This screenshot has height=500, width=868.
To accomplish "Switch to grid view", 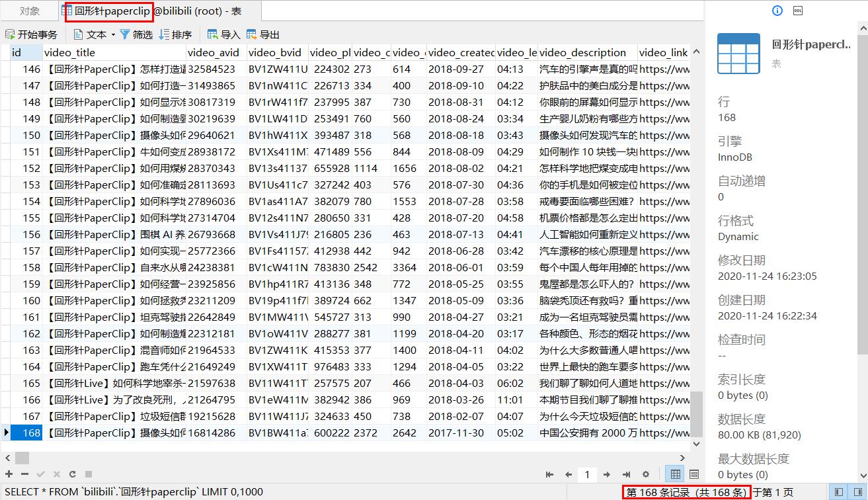I will click(675, 474).
